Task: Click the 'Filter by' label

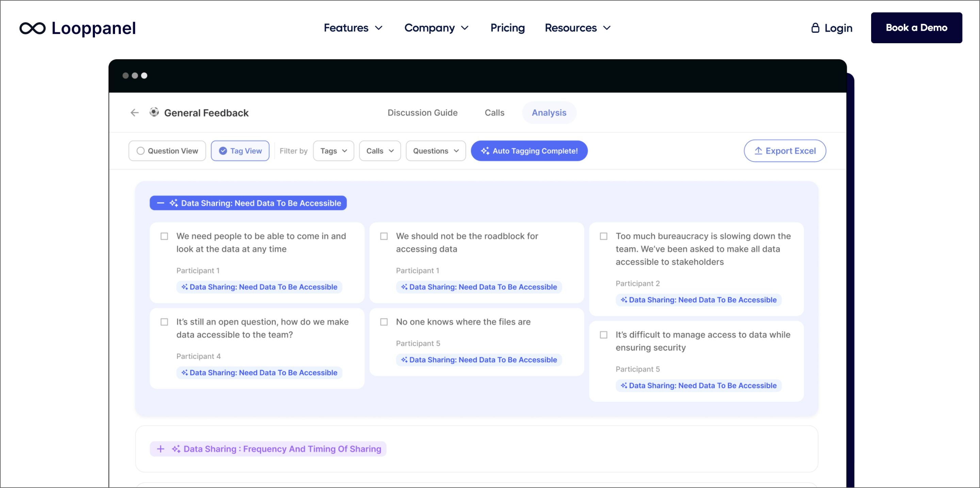Action: point(293,151)
